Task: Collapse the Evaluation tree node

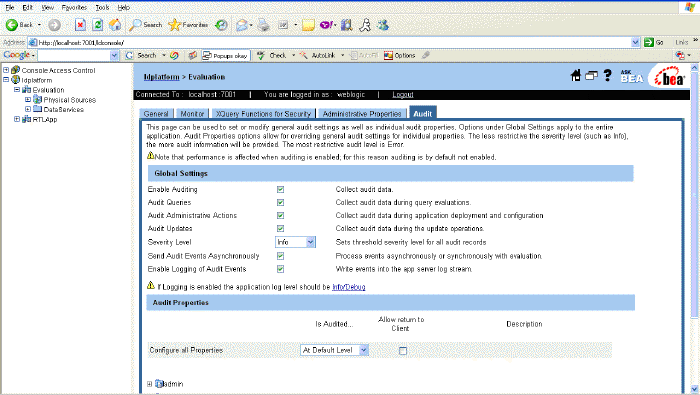Action: (17, 89)
